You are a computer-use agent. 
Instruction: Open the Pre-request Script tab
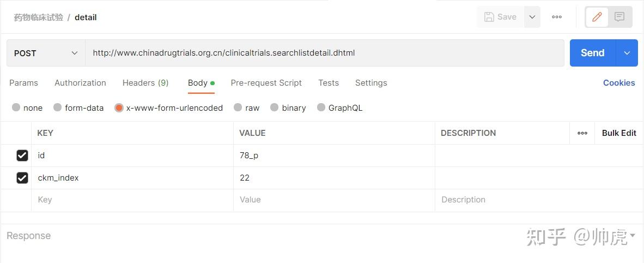point(266,83)
